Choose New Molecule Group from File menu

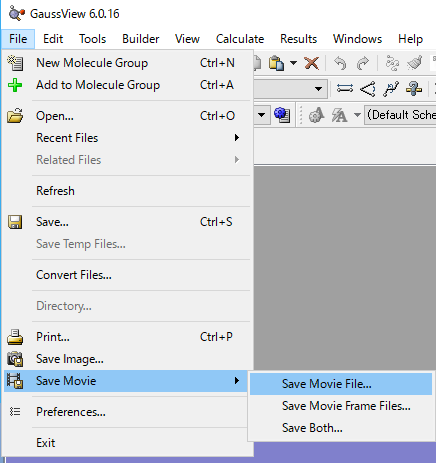(x=127, y=63)
